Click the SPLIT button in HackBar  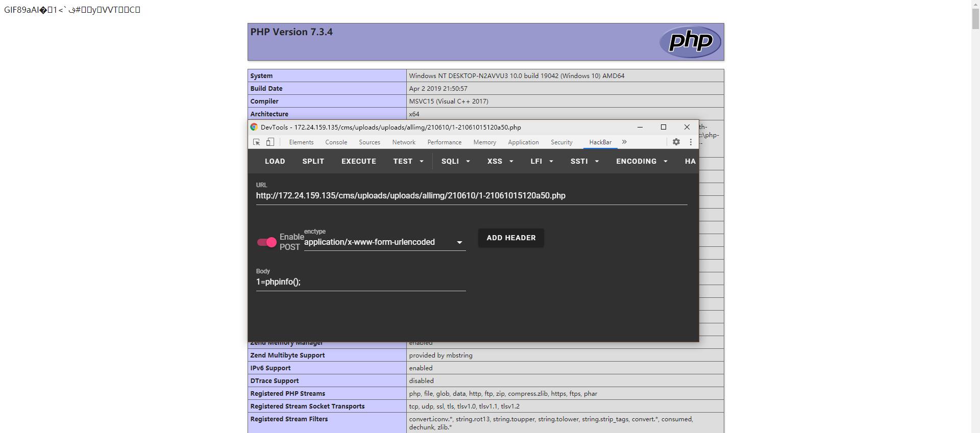point(313,161)
